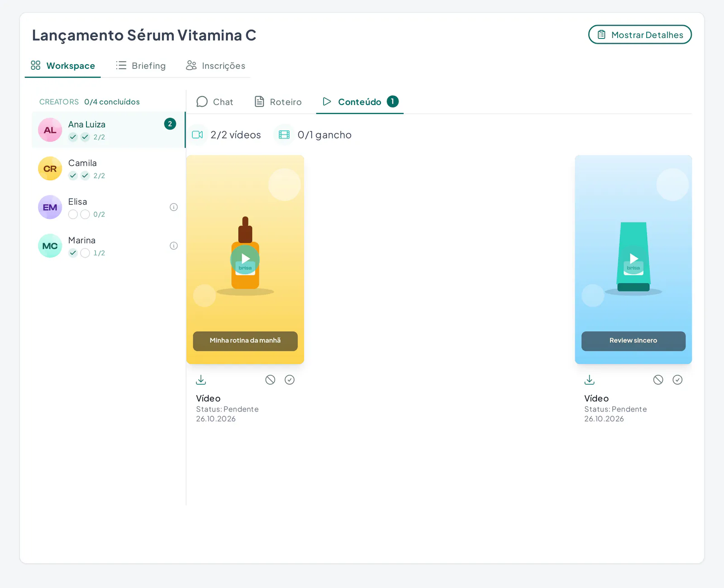The height and width of the screenshot is (588, 724).
Task: Play the 'Review sincero' video
Action: [633, 259]
